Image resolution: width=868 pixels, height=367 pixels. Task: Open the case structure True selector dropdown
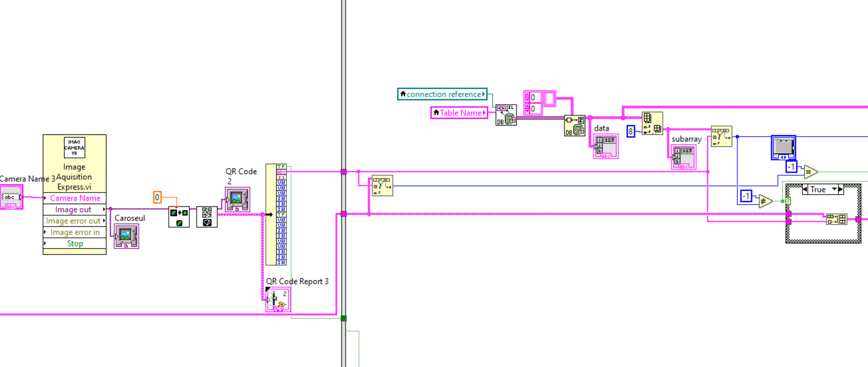coord(834,189)
